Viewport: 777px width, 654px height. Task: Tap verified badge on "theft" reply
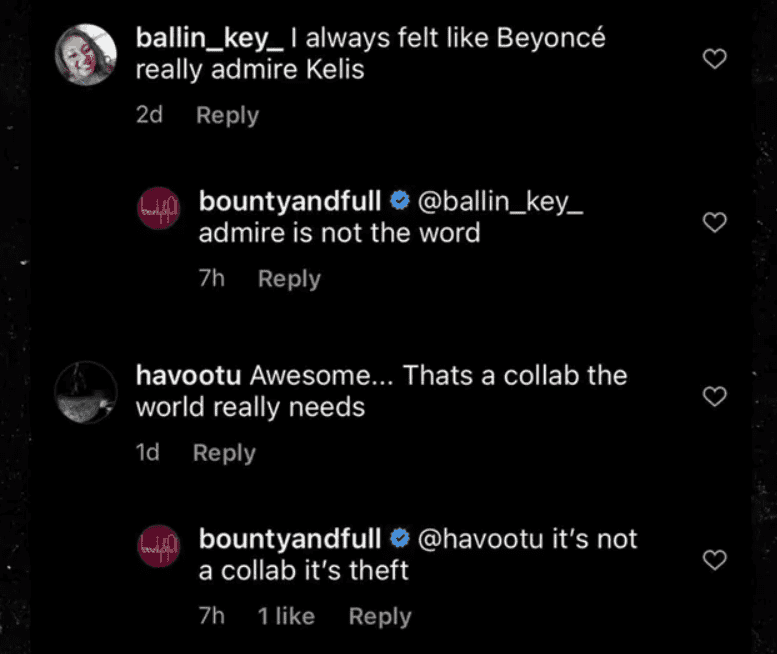tap(399, 539)
